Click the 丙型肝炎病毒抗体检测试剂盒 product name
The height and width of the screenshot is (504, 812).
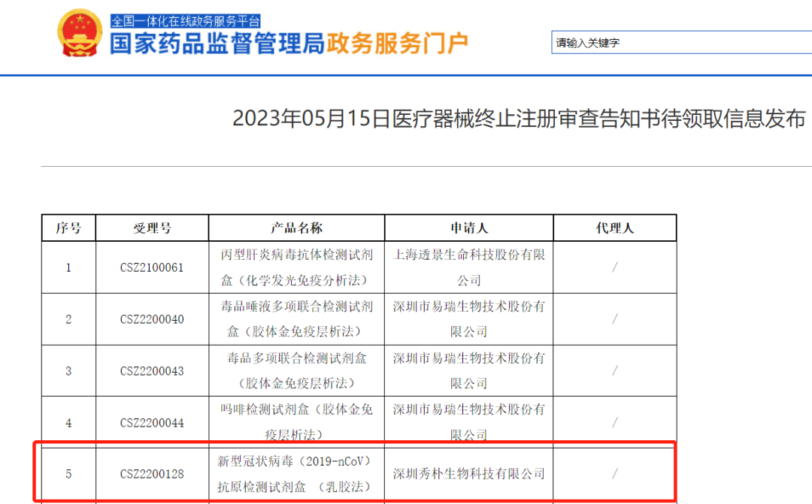point(296,267)
